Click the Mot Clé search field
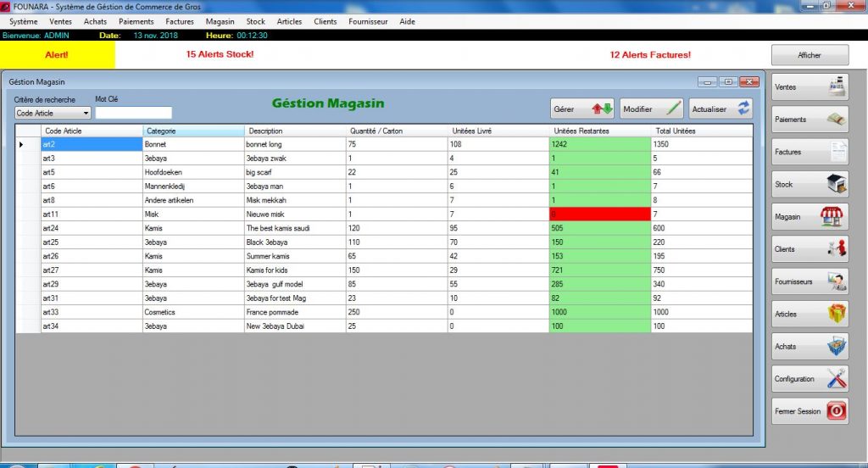This screenshot has width=868, height=468. tap(133, 113)
